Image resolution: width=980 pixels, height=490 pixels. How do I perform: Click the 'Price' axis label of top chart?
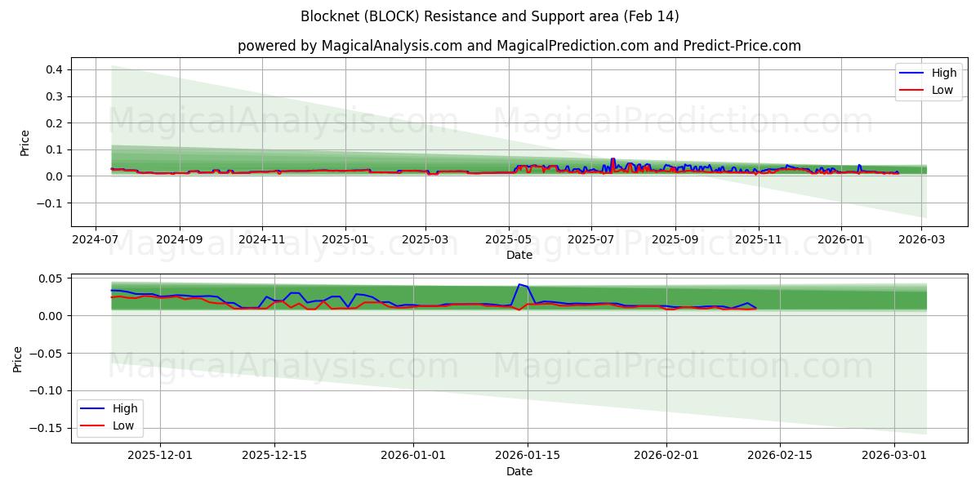click(x=24, y=142)
